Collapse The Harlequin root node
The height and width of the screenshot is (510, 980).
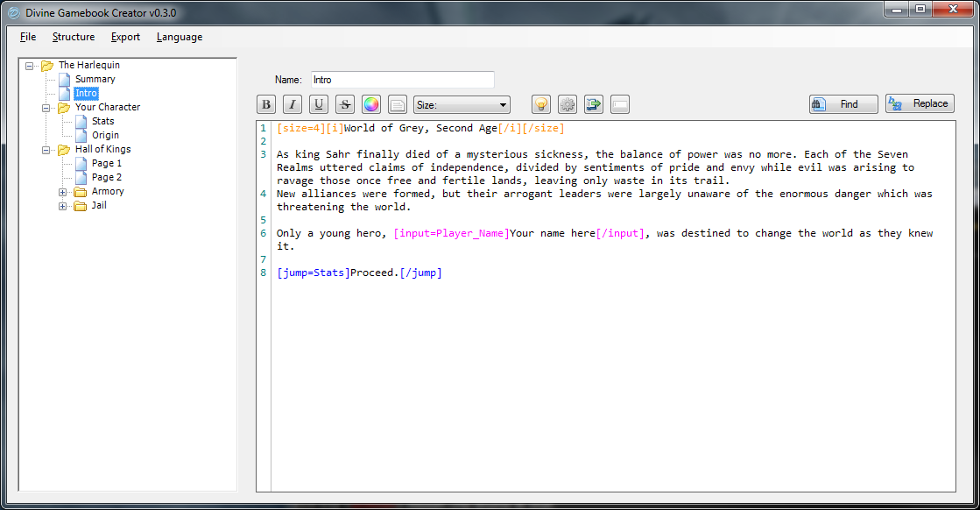pos(30,66)
